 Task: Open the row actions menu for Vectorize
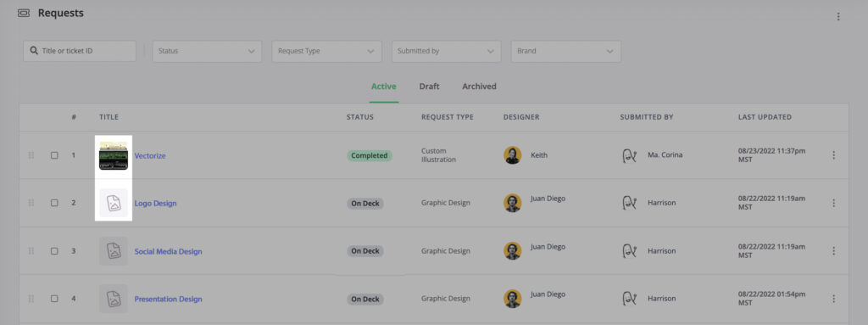[834, 155]
